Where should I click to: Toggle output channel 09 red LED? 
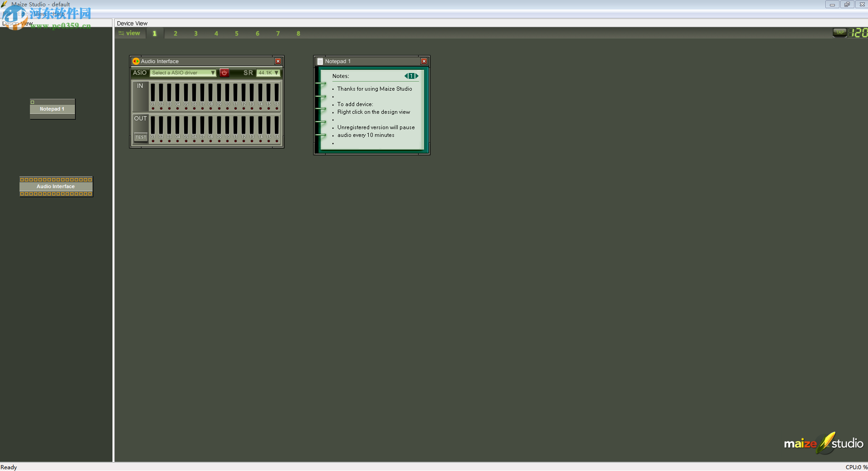tap(219, 141)
